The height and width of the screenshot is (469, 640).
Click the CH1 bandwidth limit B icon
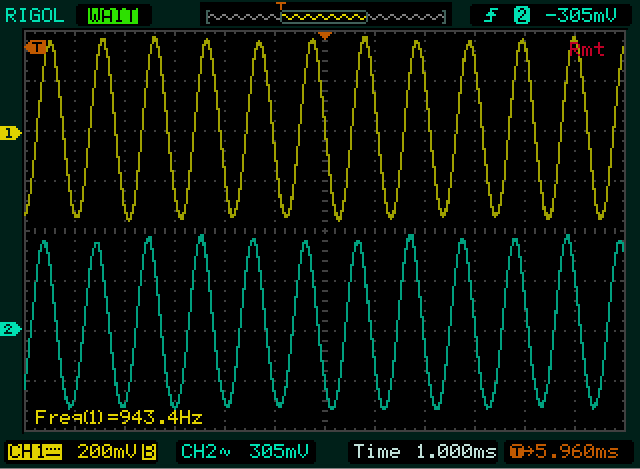[x=149, y=452]
